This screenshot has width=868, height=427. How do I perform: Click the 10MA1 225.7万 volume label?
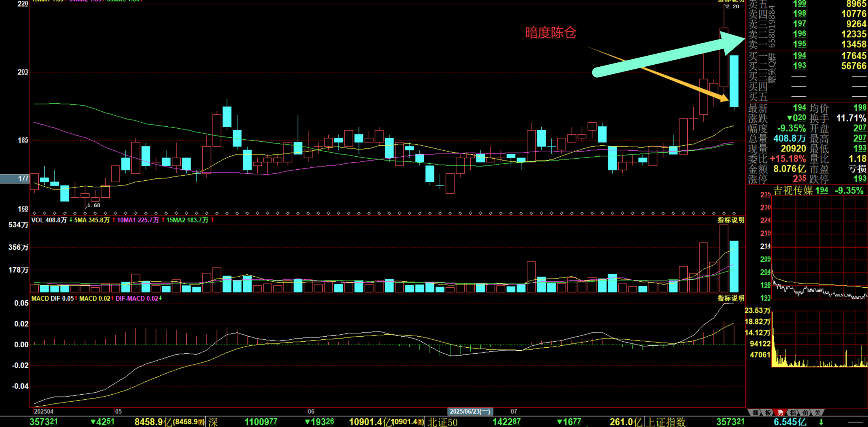click(138, 220)
